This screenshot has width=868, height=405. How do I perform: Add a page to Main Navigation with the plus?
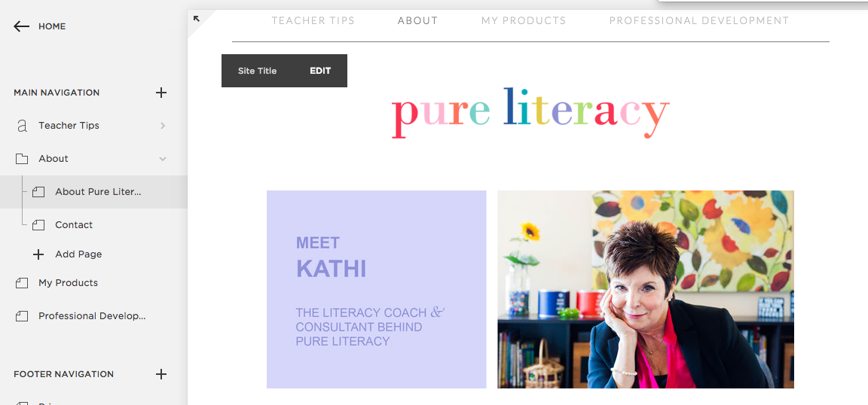click(x=161, y=93)
